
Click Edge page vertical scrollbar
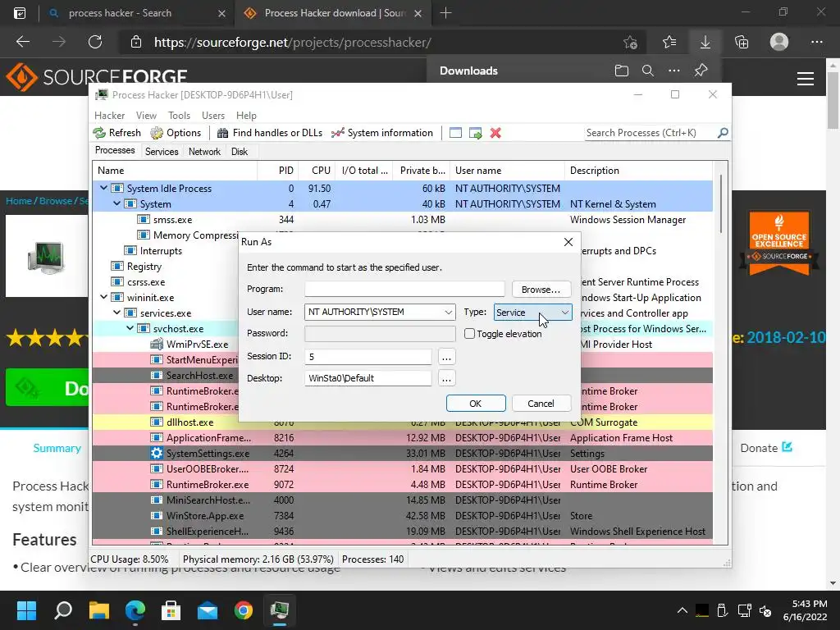coord(833,101)
